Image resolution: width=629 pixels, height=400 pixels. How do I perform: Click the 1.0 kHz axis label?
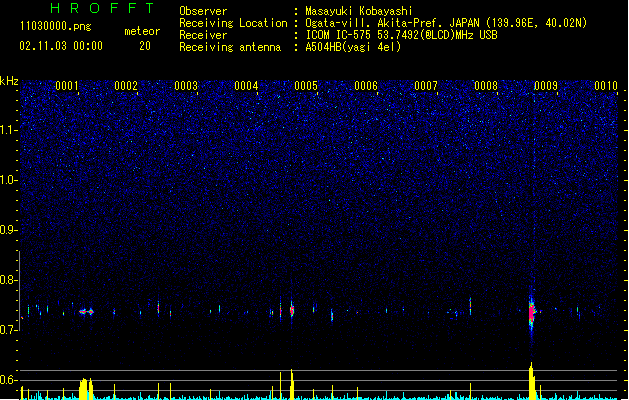(9, 180)
